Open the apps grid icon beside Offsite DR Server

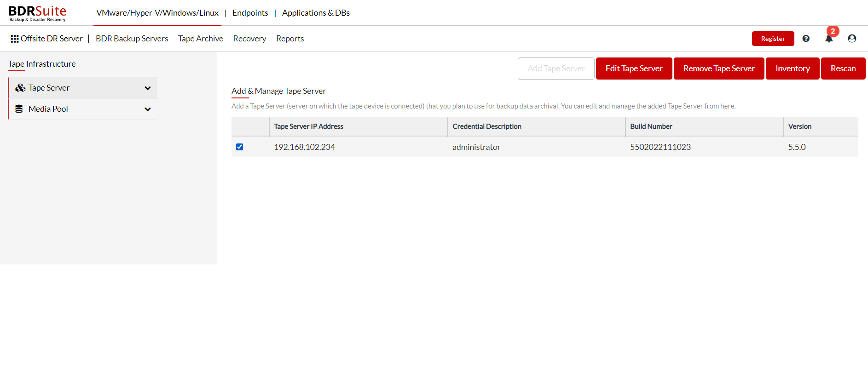click(15, 39)
